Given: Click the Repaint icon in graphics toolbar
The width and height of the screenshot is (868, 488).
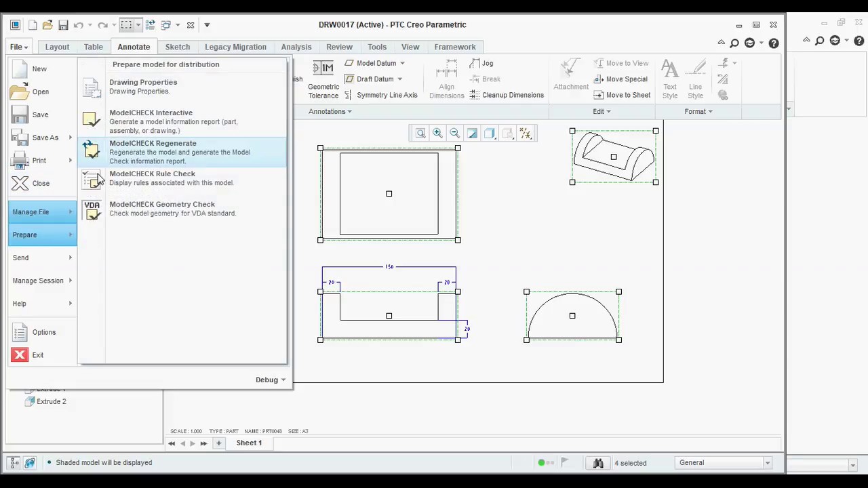Looking at the screenshot, I should (x=472, y=134).
